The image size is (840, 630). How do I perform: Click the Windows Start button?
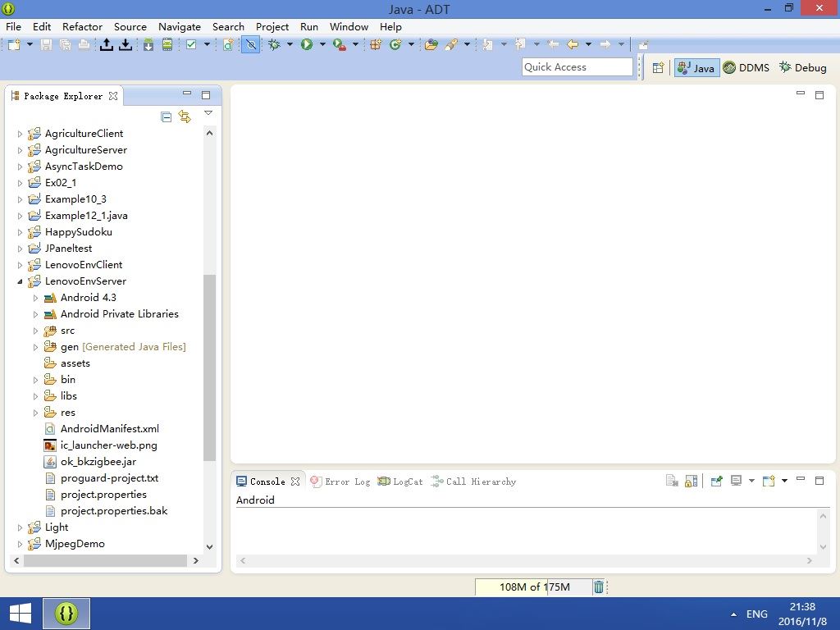coord(21,614)
